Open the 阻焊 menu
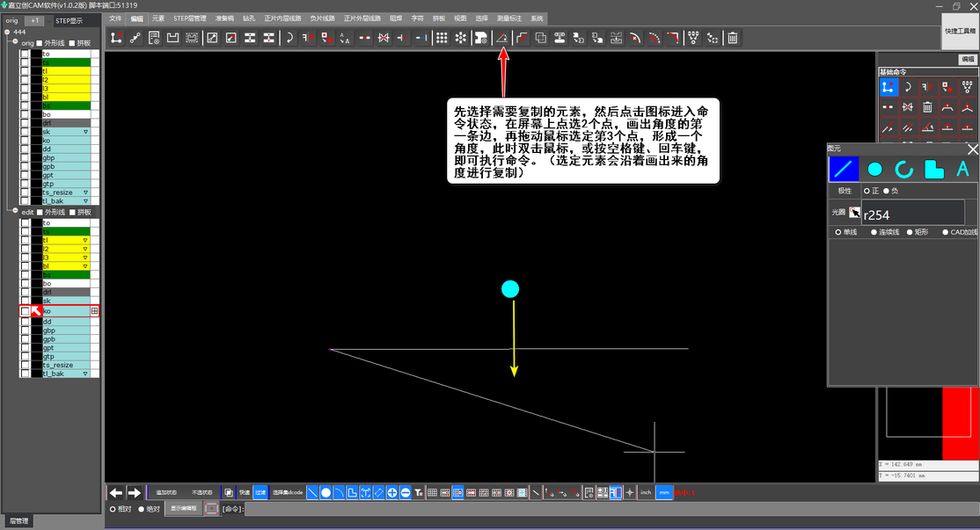This screenshot has height=530, width=980. click(396, 18)
